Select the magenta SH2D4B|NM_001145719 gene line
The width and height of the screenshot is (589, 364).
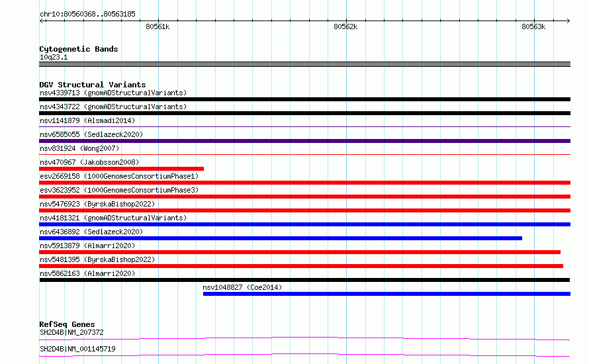point(304,355)
